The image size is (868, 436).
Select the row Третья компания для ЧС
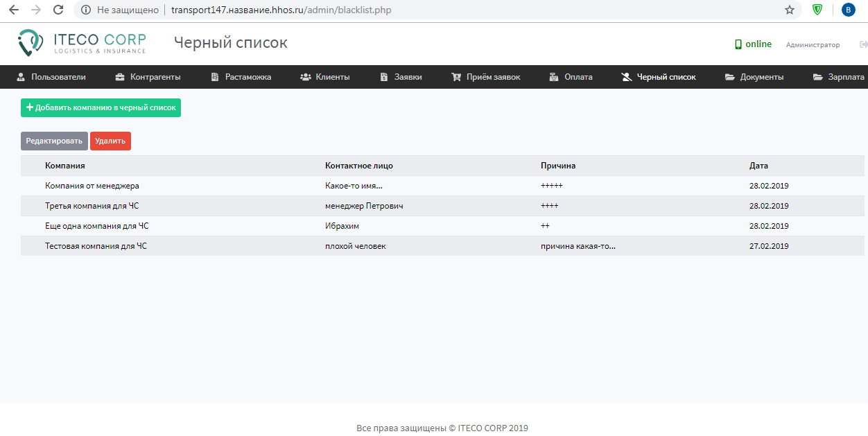[442, 206]
